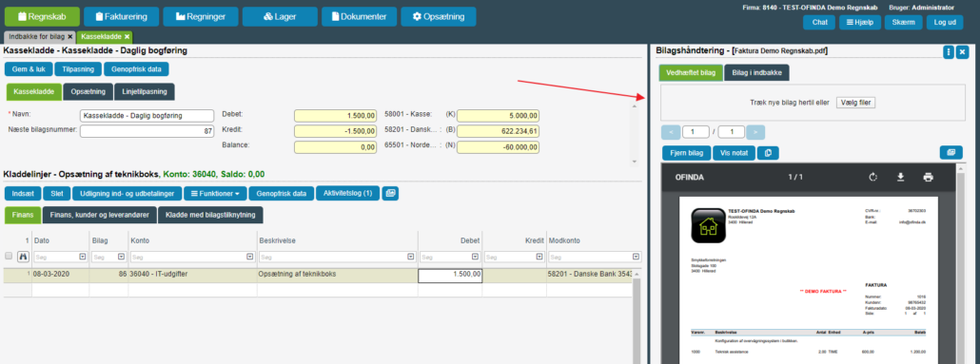This screenshot has width=980, height=364.
Task: Open the Hjælp menu
Action: [860, 23]
